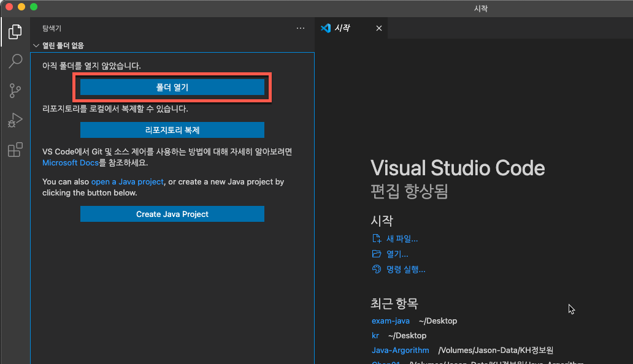The image size is (633, 364).
Task: Click the red close window button
Action: [9, 7]
